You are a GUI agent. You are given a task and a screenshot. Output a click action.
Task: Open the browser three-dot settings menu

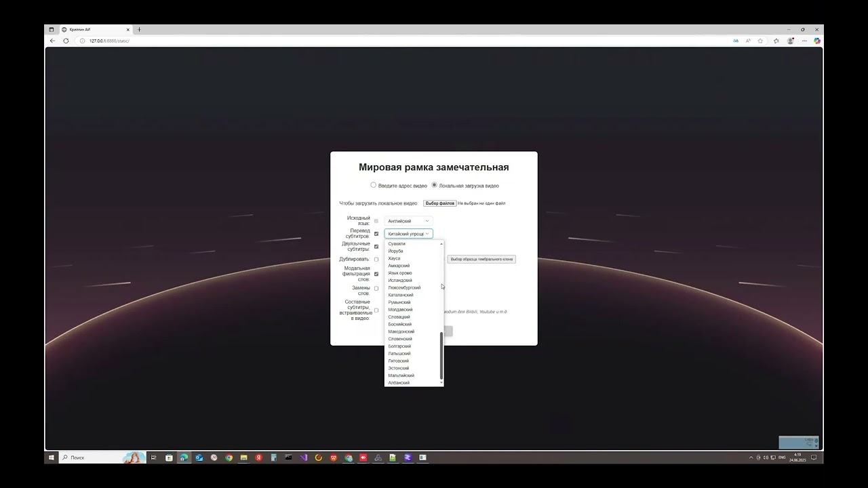[x=804, y=41]
